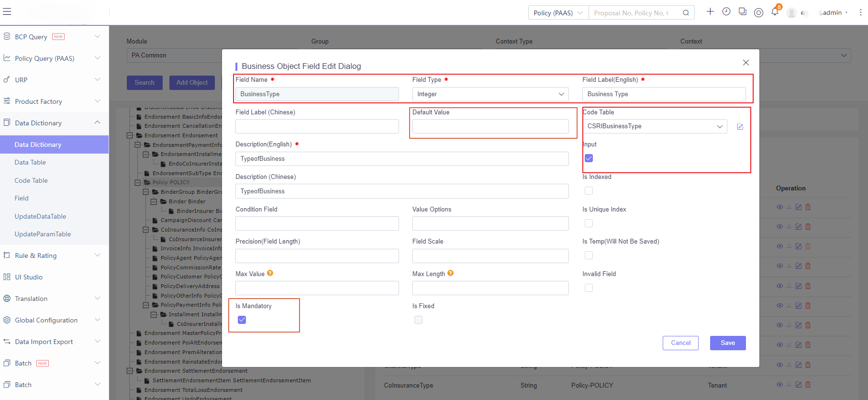Click the Endorsement TotalLossEndorsement file icon

[139, 390]
